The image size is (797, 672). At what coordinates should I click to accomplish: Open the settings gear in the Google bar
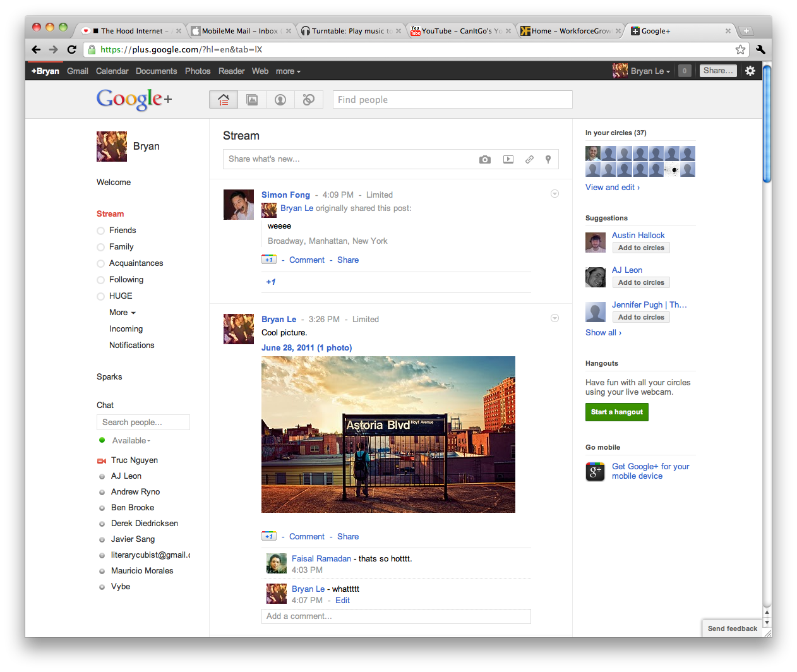pyautogui.click(x=750, y=71)
